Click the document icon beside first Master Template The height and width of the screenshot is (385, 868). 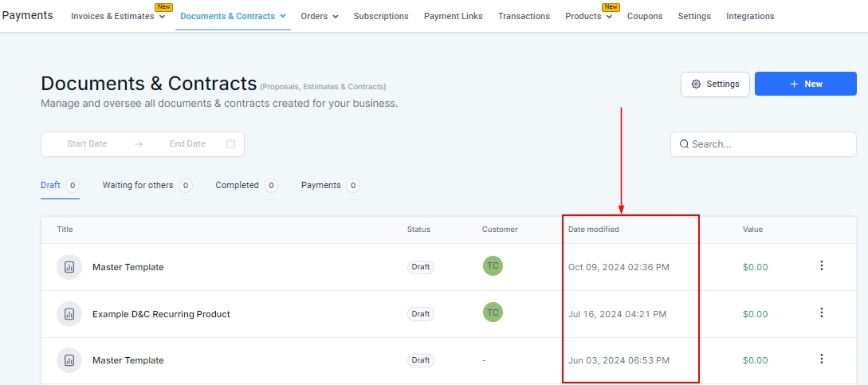tap(69, 267)
